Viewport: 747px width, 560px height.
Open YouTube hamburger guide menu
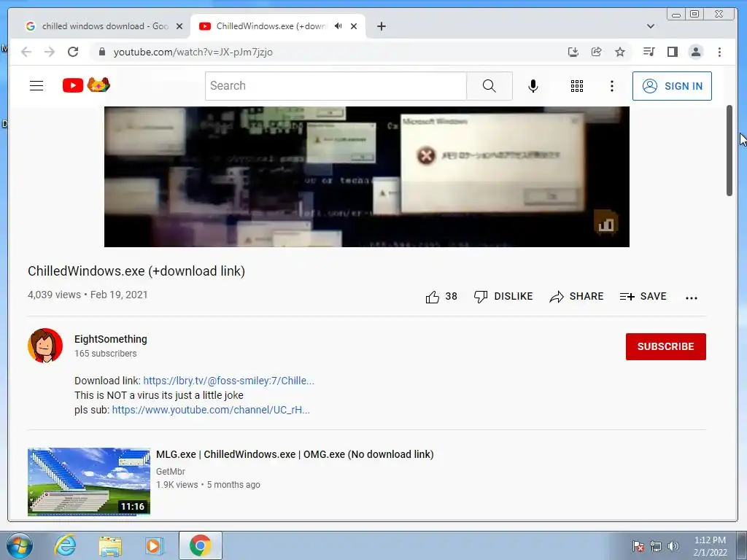point(36,86)
